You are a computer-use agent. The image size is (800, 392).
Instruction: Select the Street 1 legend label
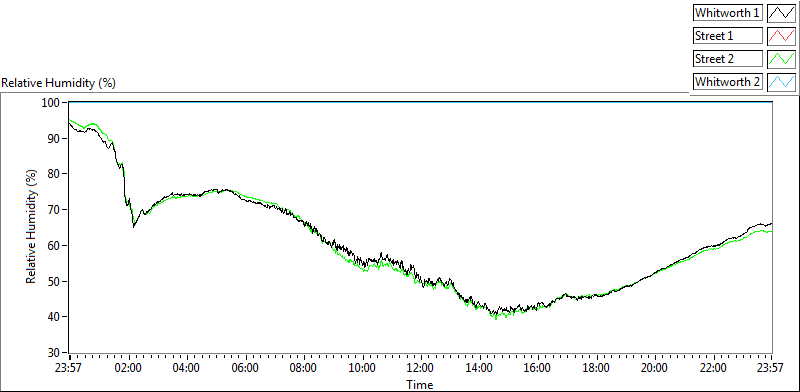pos(728,36)
